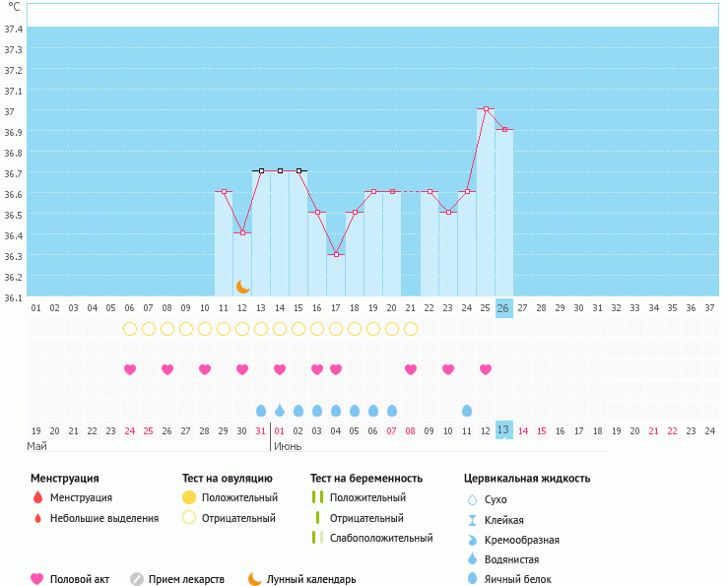This screenshot has height=586, width=728.
Task: Select the negative ovulation test circle on day 21
Action: tap(411, 328)
